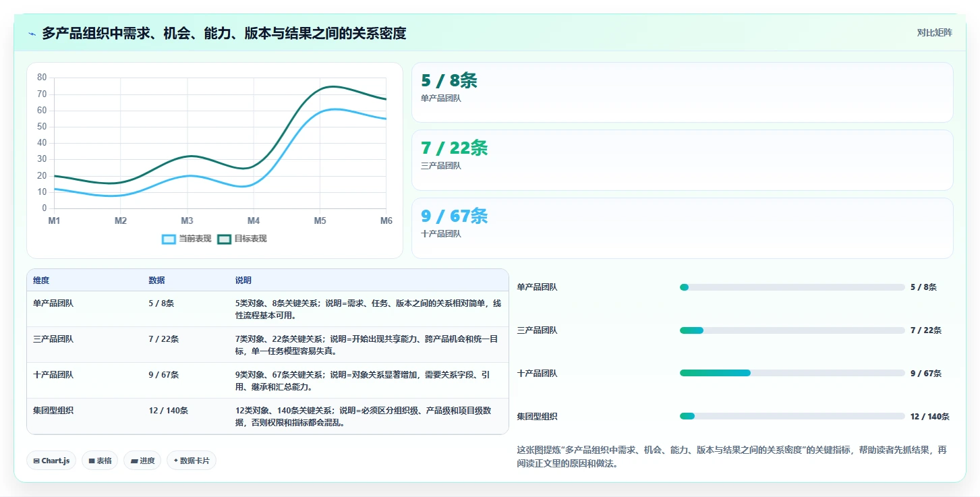Select the Chart.js tag chip
Viewport: 980px width, 497px height.
click(x=51, y=461)
